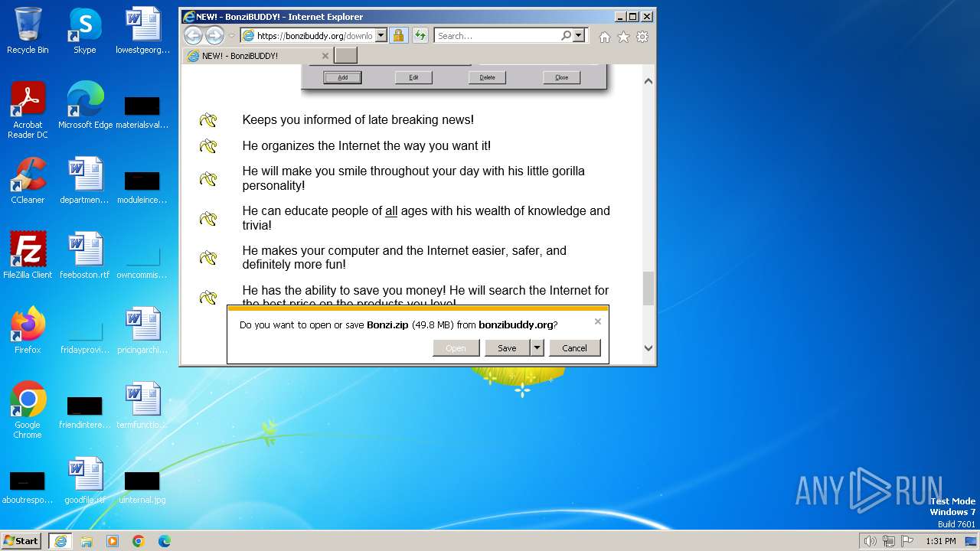The height and width of the screenshot is (551, 980).
Task: Expand the address bar history dropdown
Action: 381,35
